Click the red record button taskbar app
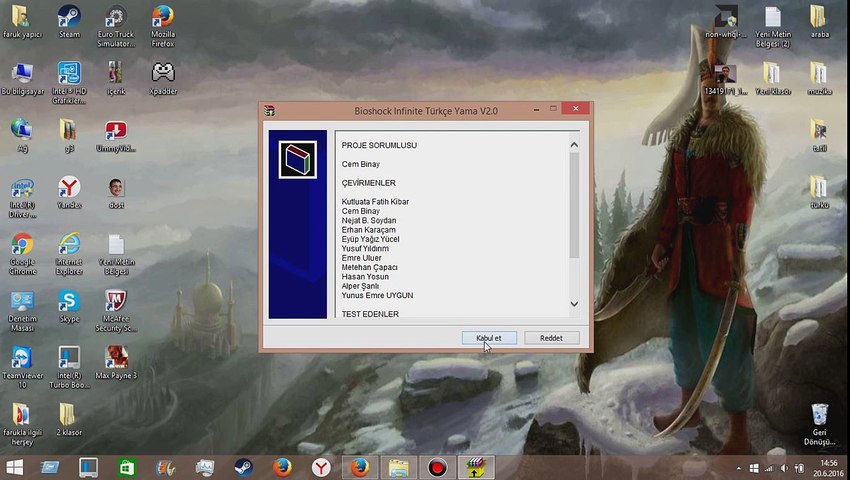The image size is (850, 480). 437,468
